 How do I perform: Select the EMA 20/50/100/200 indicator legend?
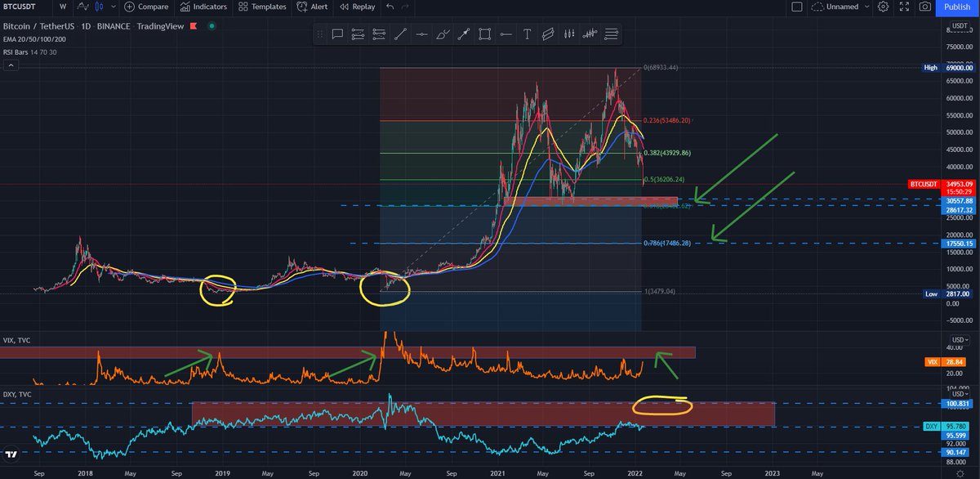(33, 38)
